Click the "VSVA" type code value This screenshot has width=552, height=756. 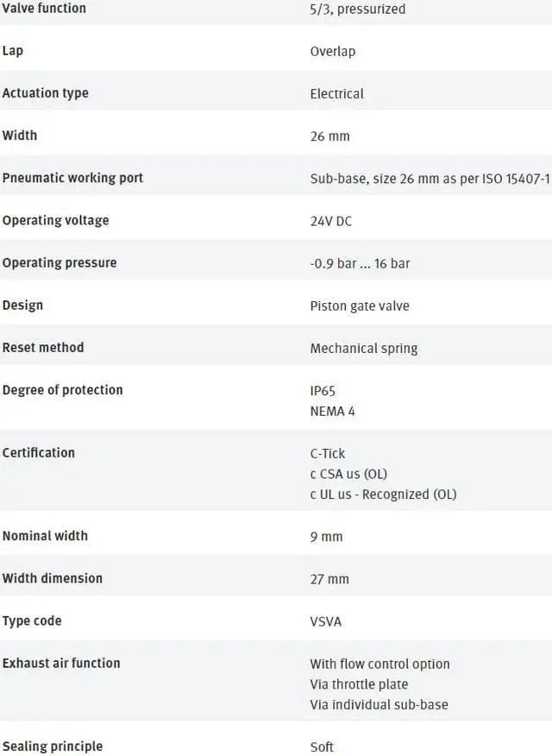tap(325, 621)
